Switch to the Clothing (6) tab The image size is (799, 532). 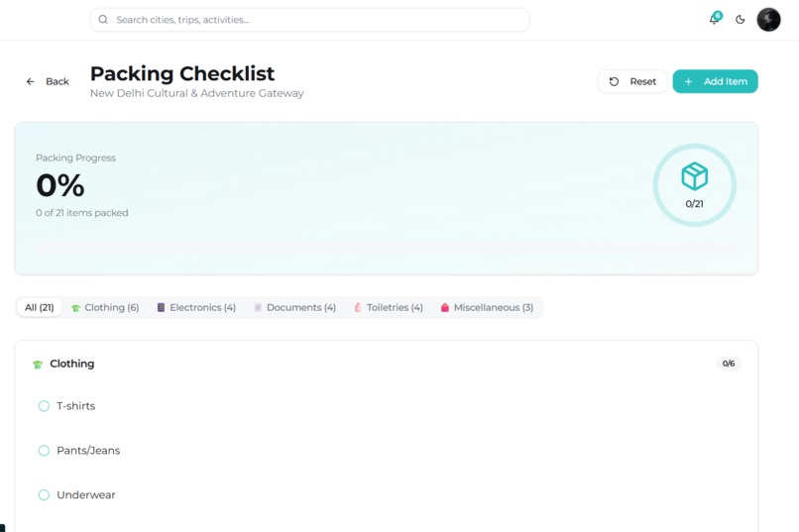coord(105,307)
